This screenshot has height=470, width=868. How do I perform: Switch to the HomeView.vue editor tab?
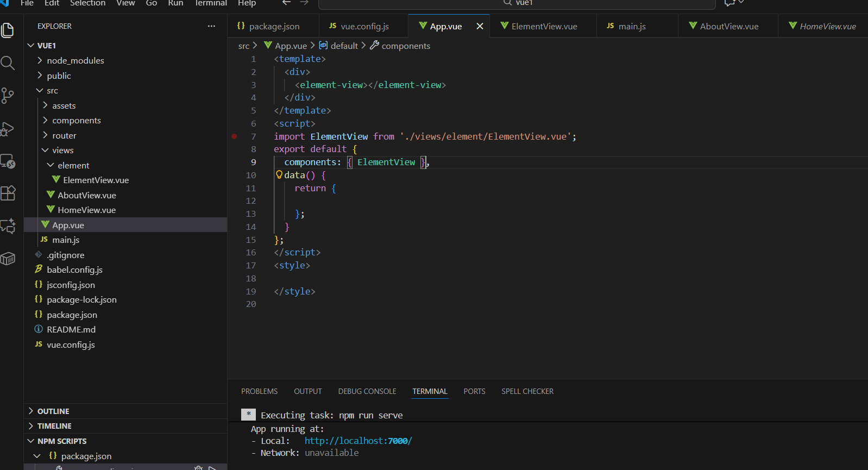823,26
